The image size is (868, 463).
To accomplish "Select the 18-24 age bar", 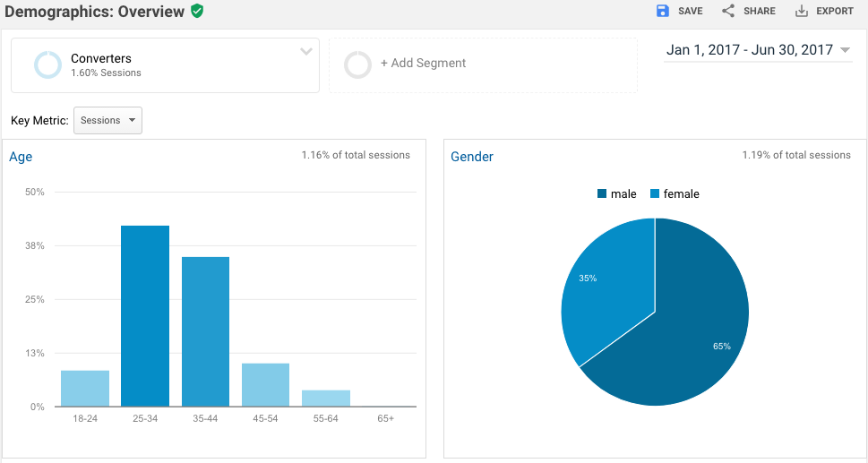I will click(x=85, y=389).
